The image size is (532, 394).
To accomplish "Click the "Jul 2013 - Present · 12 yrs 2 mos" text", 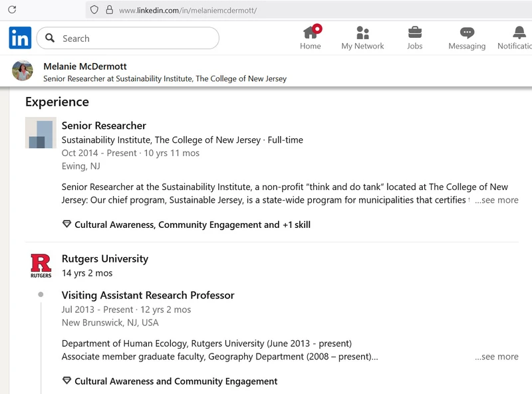I will 126,310.
